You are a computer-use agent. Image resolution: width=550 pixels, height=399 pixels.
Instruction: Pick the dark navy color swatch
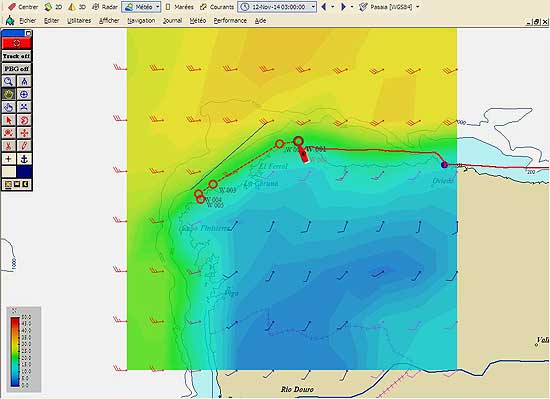point(24,172)
